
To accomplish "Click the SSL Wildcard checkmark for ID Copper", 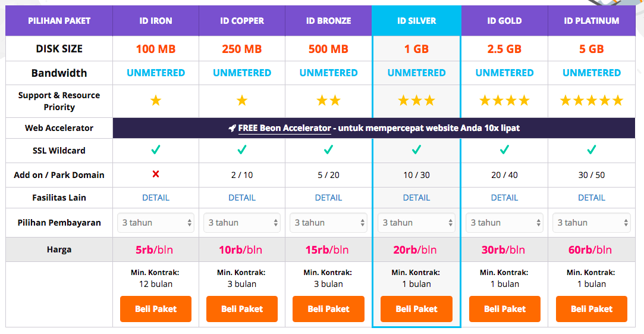I will click(242, 149).
